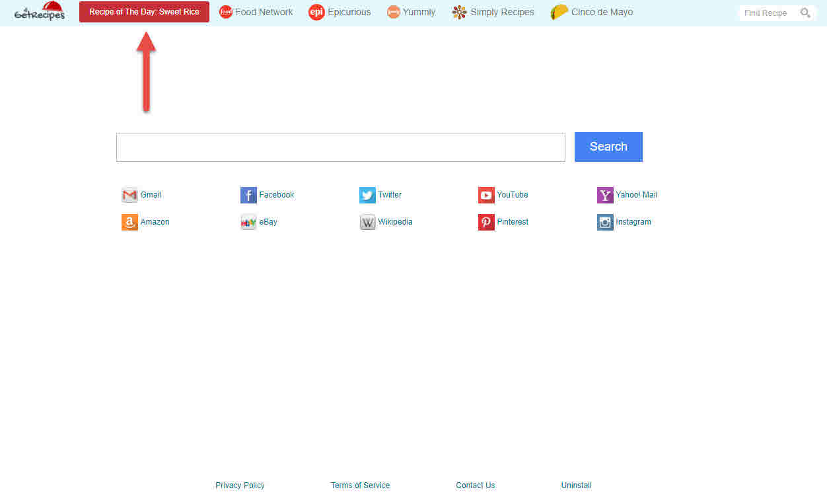This screenshot has width=827, height=504.
Task: Click the Facebook icon
Action: 248,195
